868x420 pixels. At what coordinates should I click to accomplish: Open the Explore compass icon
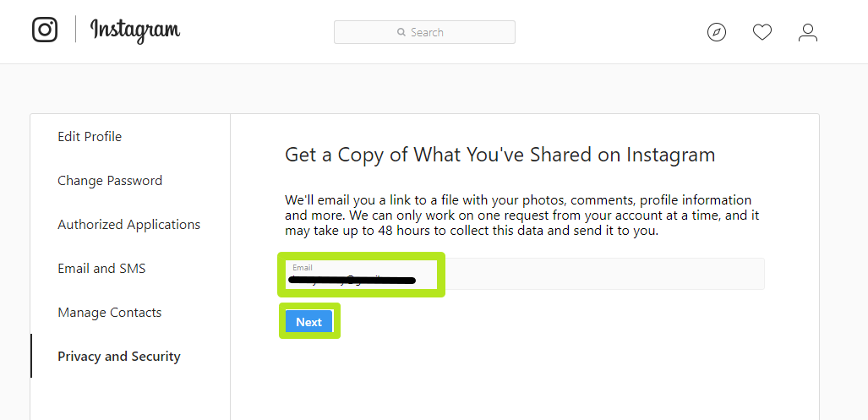717,32
